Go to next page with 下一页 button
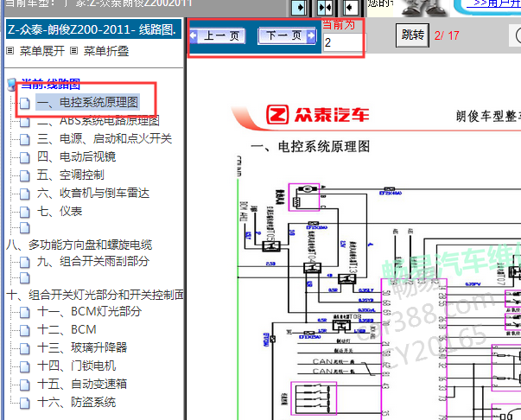The image size is (521, 420). (x=286, y=35)
